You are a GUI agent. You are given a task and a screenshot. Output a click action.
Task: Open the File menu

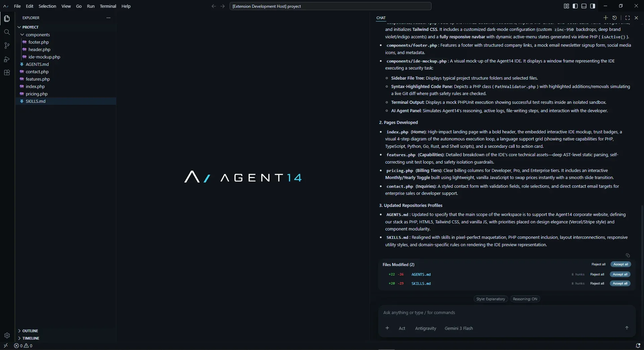[17, 6]
